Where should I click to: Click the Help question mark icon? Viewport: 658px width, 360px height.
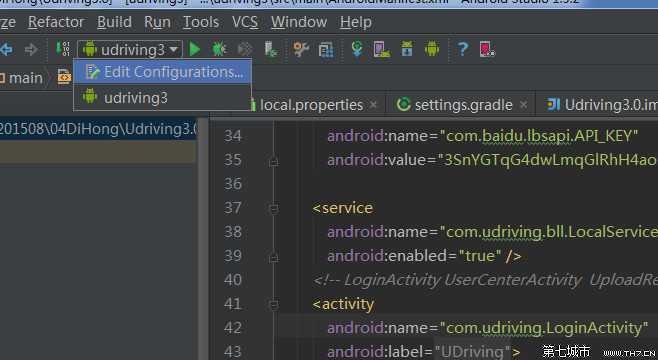462,49
